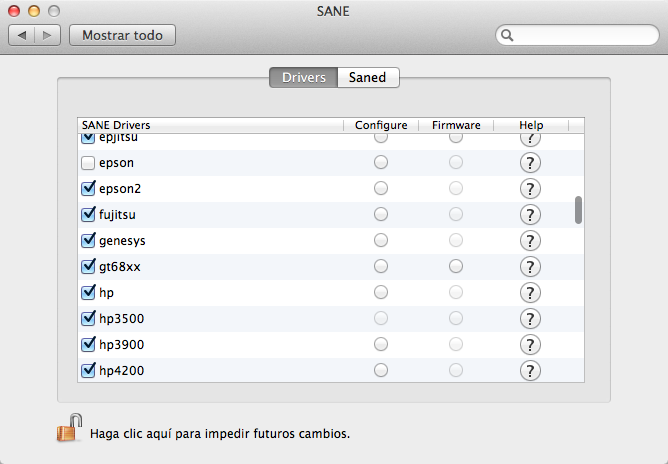Uncheck the fujitsu driver checkbox
The height and width of the screenshot is (464, 668).
tap(87, 214)
